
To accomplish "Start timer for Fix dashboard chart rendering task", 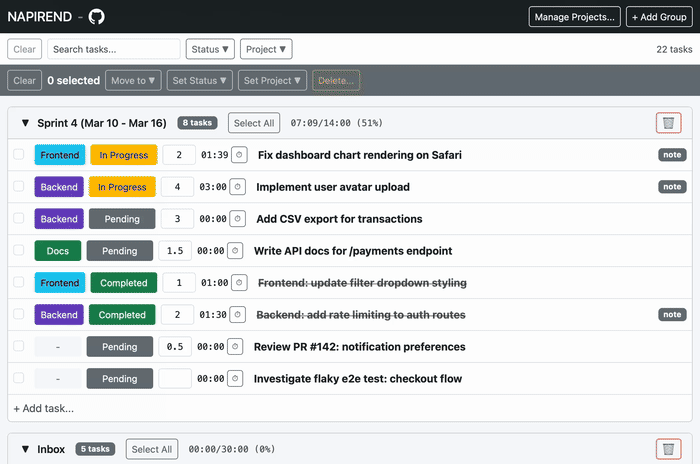I will [x=238, y=155].
